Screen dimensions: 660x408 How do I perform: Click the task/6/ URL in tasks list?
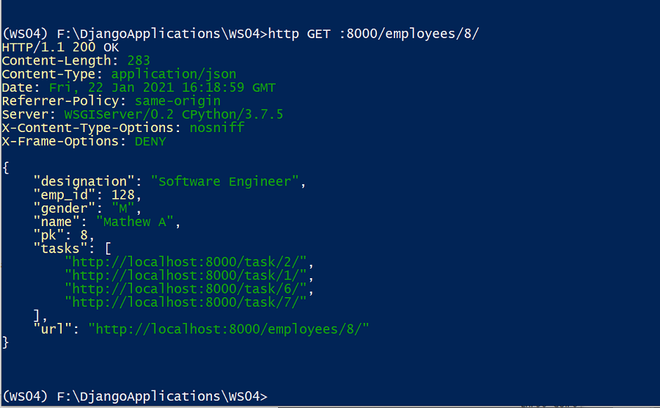(188, 288)
